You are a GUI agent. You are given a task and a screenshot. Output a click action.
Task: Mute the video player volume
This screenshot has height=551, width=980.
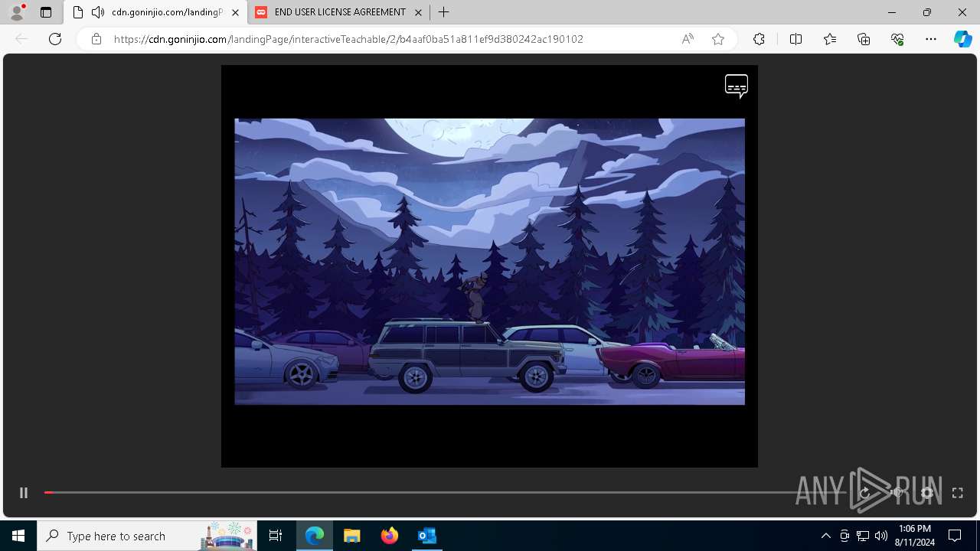click(x=896, y=493)
